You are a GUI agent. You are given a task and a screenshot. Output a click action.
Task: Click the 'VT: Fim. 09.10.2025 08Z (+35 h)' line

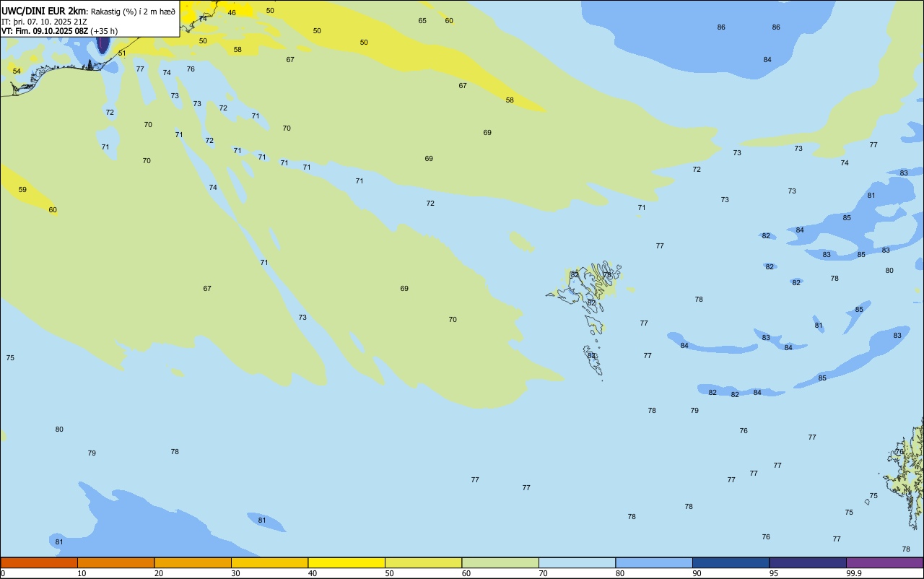pos(59,31)
